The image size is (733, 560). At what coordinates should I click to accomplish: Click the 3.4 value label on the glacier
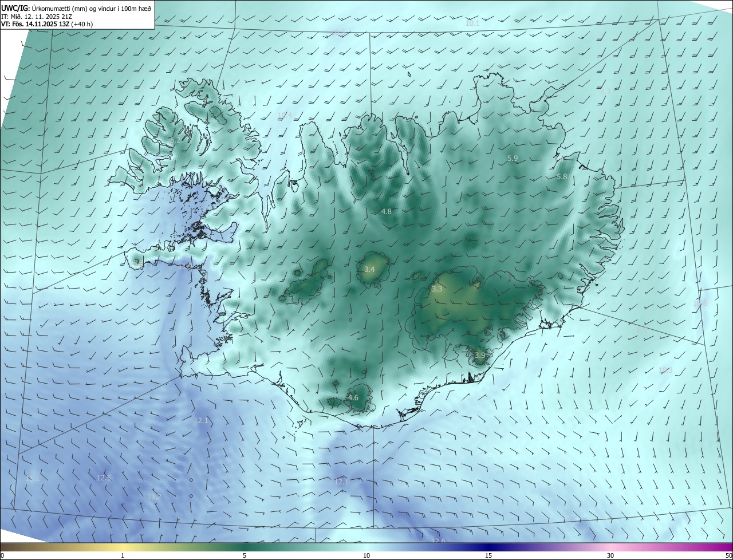click(x=369, y=269)
